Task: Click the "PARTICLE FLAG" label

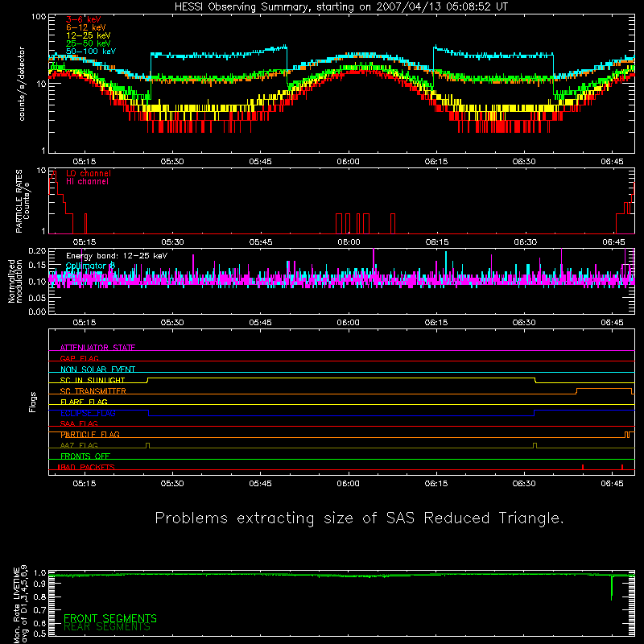Action: (x=90, y=435)
